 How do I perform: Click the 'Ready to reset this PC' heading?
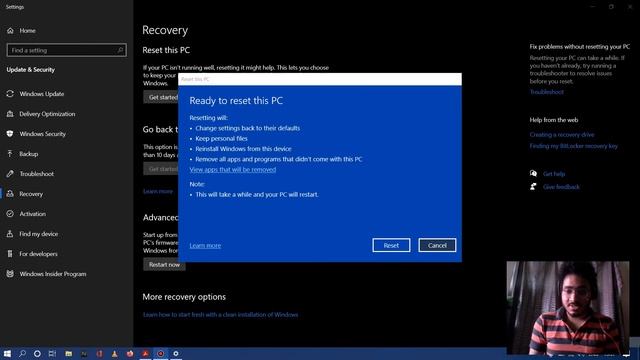236,101
